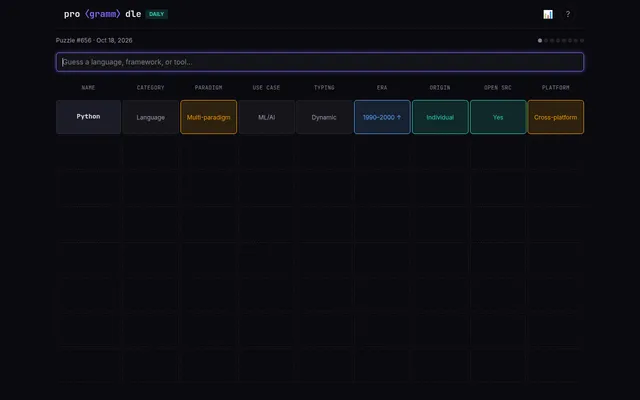Click the Cross-platform platform cell
This screenshot has height=400, width=640.
tap(556, 117)
